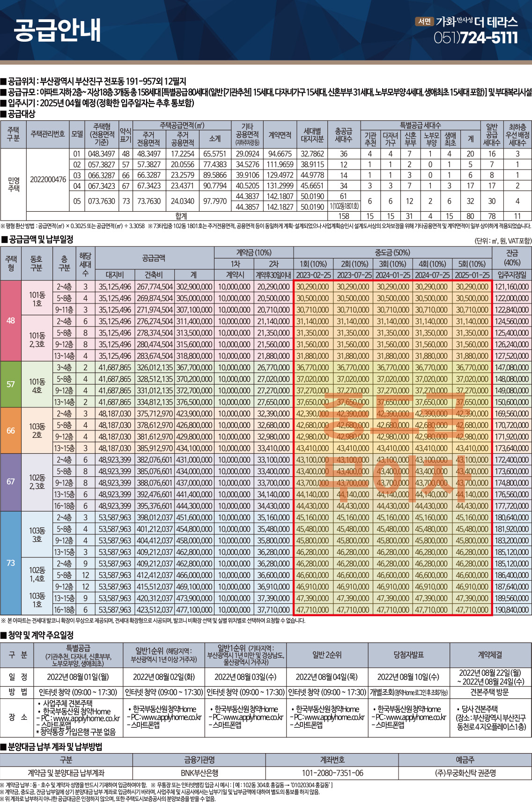Viewport: 532px width, 806px height.
Task: Click the '견본주택 방문' cell
Action: pos(490,692)
